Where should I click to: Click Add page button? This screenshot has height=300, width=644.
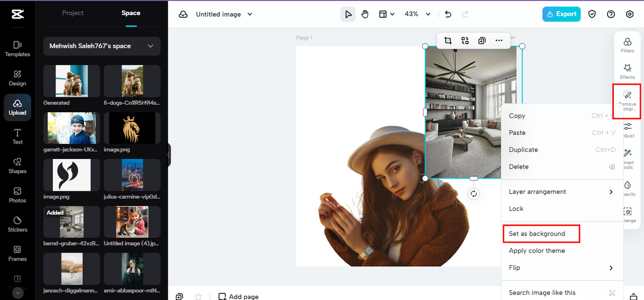click(x=238, y=296)
